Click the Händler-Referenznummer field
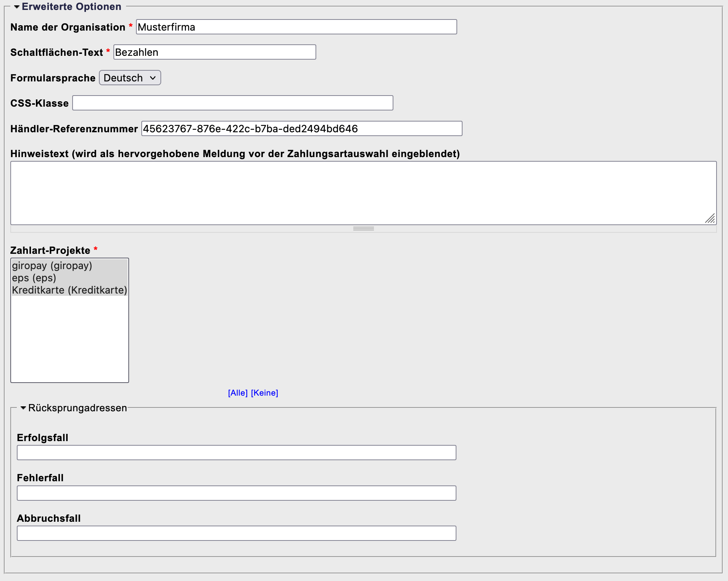This screenshot has height=581, width=728. pos(301,129)
